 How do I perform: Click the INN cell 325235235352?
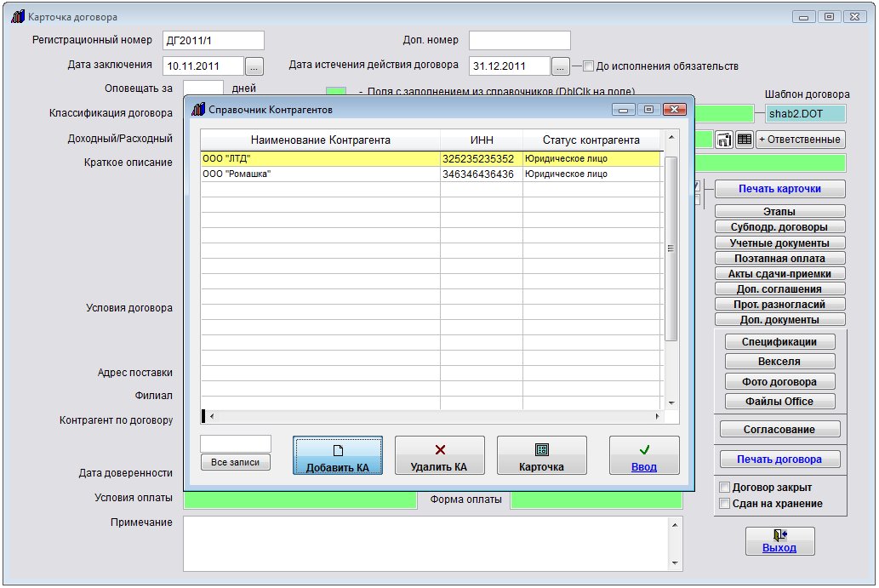(481, 158)
